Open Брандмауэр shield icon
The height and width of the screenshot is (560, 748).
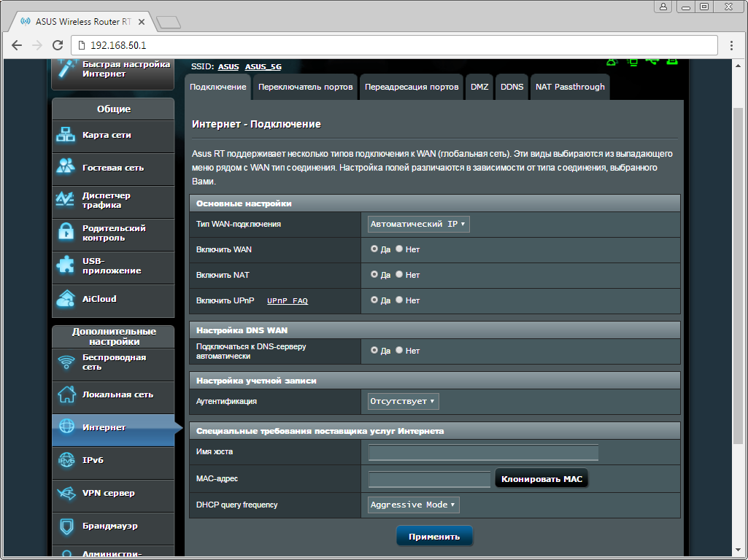pos(67,526)
